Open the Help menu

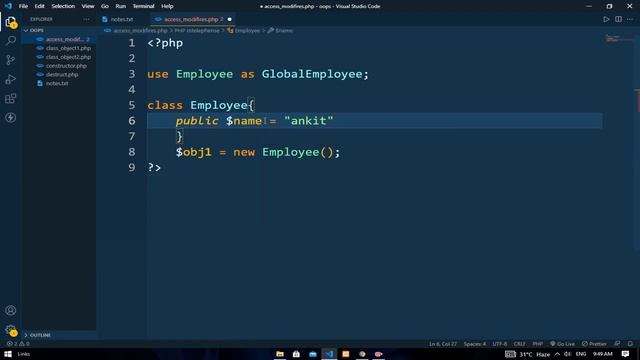167,6
